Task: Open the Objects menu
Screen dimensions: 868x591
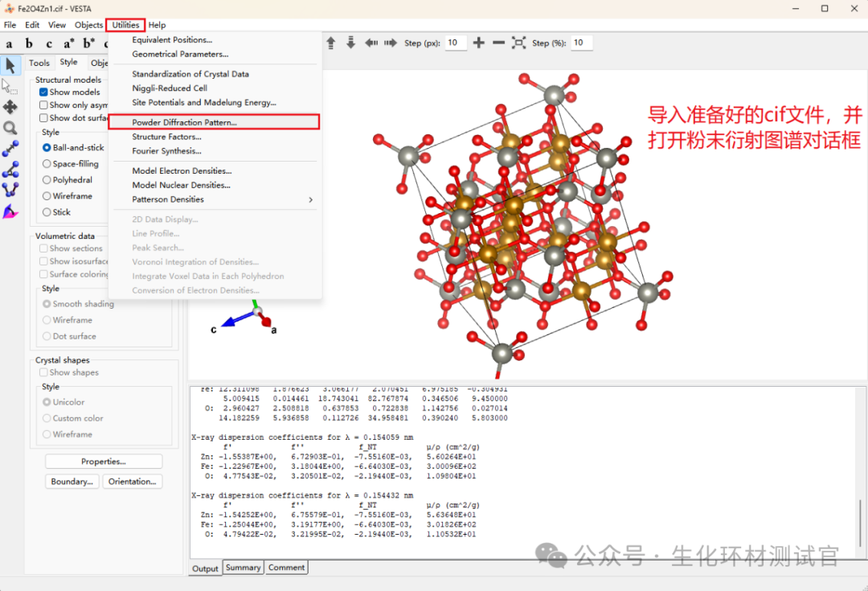Action: tap(88, 25)
